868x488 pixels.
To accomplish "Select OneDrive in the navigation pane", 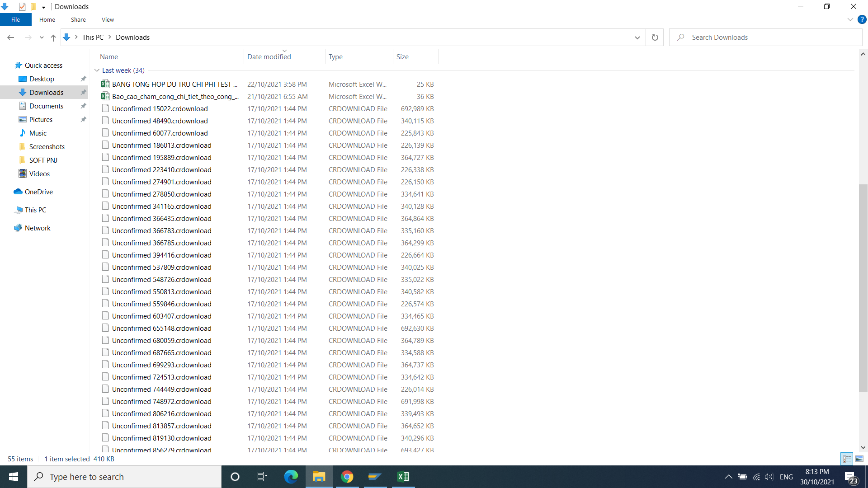I will coord(38,192).
